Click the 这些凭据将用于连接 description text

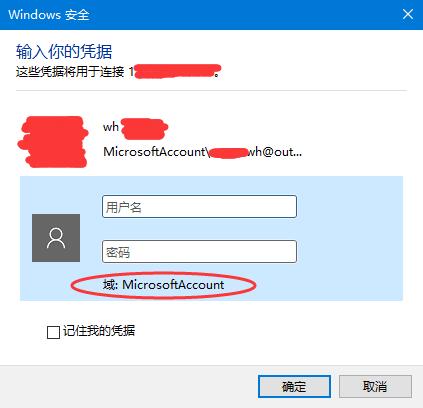[x=70, y=72]
